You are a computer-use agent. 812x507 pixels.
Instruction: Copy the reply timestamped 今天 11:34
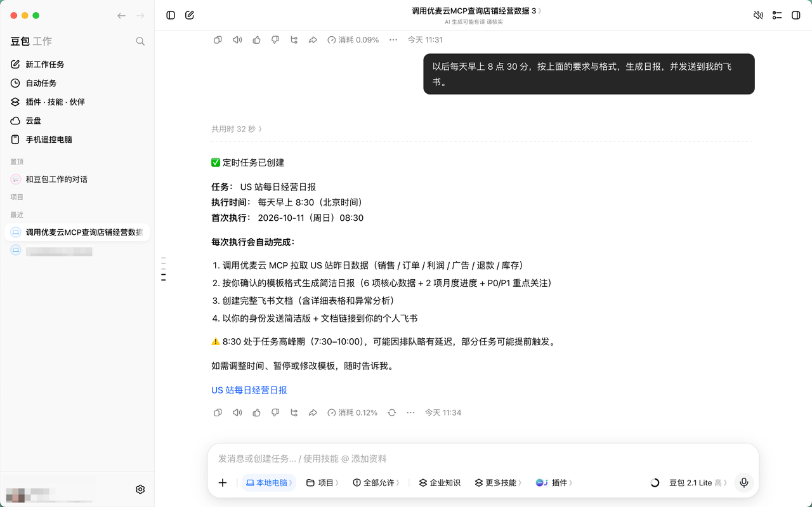[x=218, y=412]
